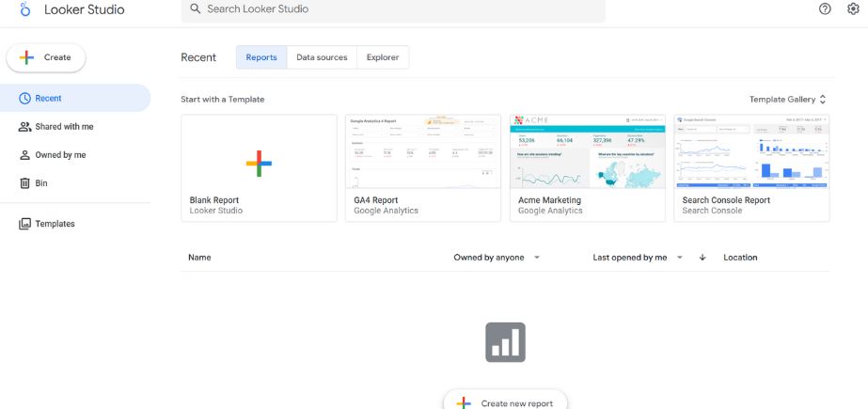The width and height of the screenshot is (868, 409).
Task: Click the people icon for Shared with me
Action: [x=24, y=127]
